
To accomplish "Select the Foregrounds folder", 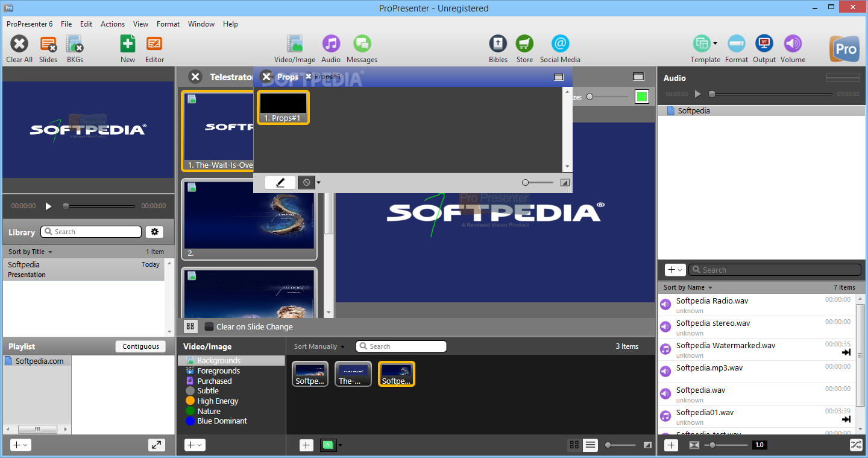I will [x=218, y=371].
